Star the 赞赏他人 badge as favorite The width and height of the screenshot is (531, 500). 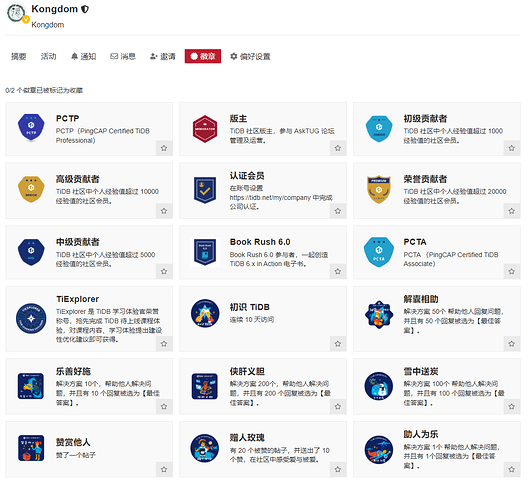coord(164,469)
